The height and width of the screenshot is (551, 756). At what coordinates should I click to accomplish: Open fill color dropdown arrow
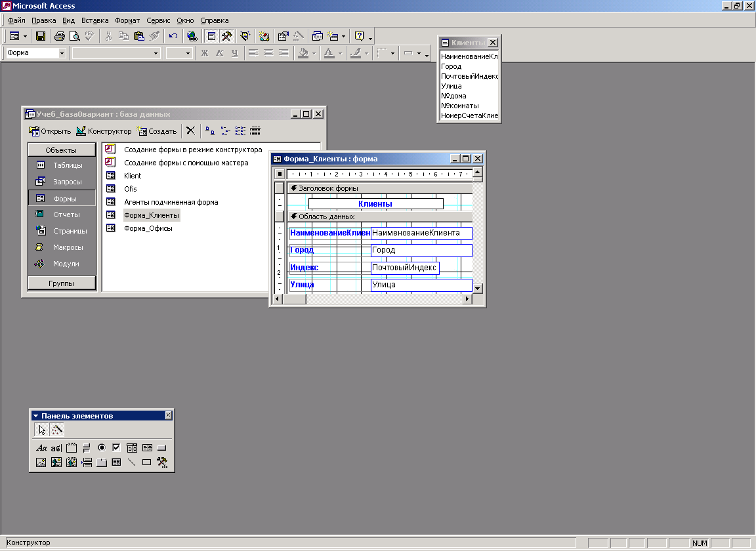click(x=314, y=53)
